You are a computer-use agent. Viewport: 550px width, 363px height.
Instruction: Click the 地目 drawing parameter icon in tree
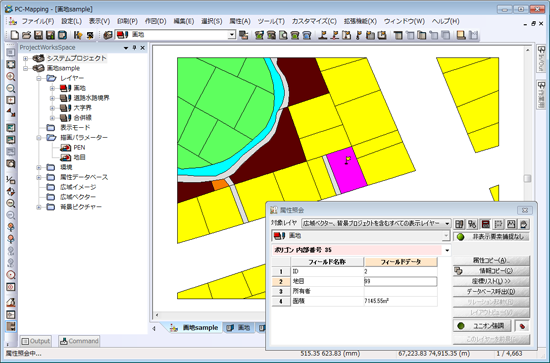[x=66, y=157]
